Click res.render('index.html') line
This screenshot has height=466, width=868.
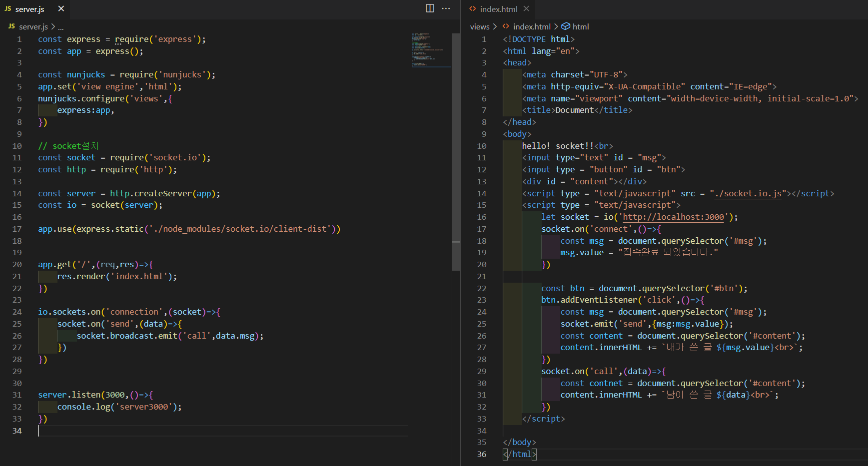(x=117, y=276)
